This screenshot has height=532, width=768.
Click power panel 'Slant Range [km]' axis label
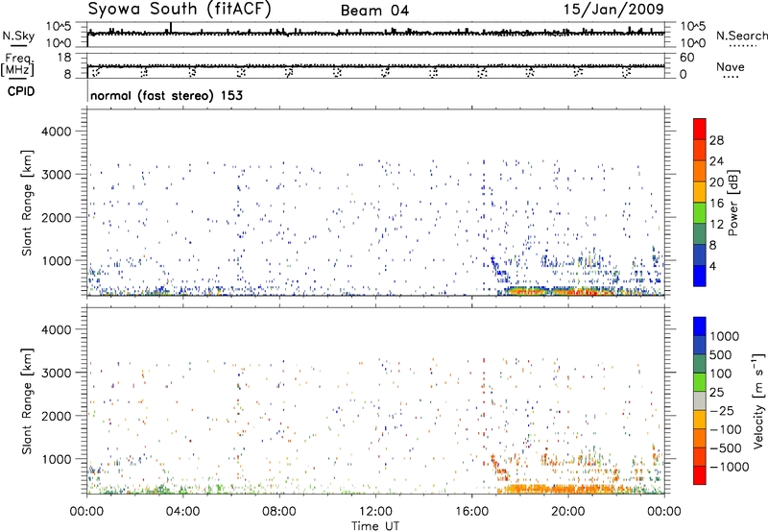tap(27, 203)
